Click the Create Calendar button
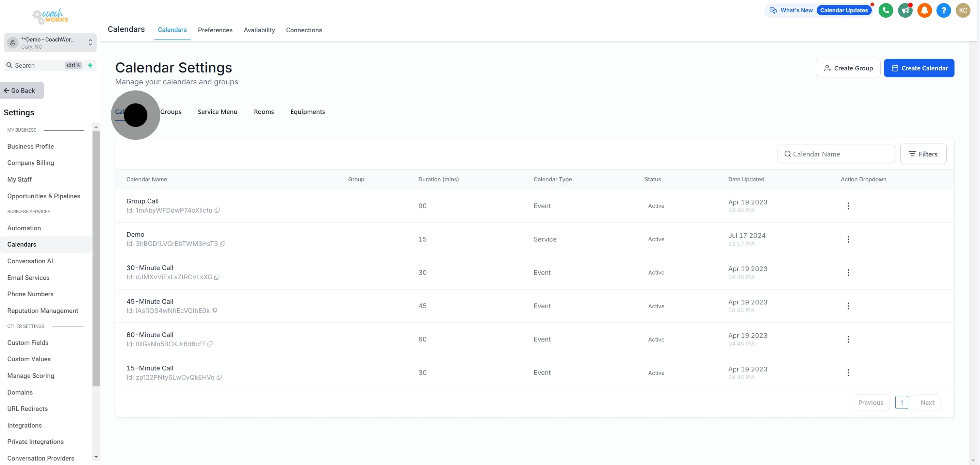This screenshot has height=465, width=980. (x=919, y=68)
